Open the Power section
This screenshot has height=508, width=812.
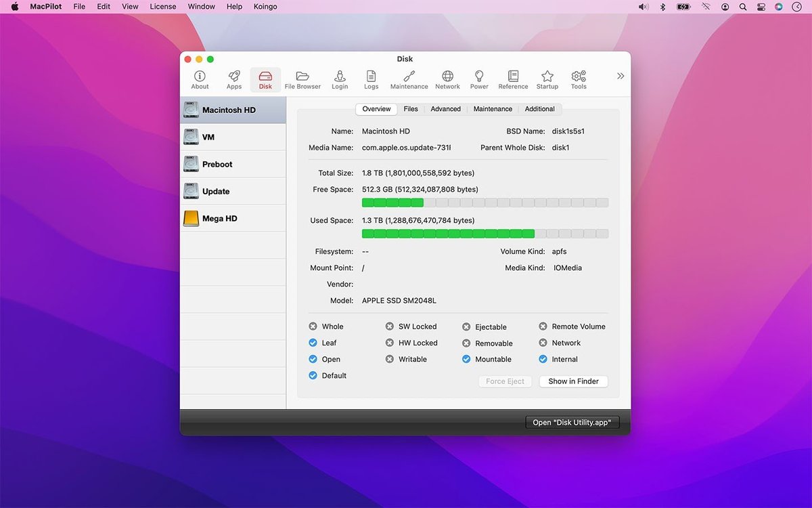478,79
